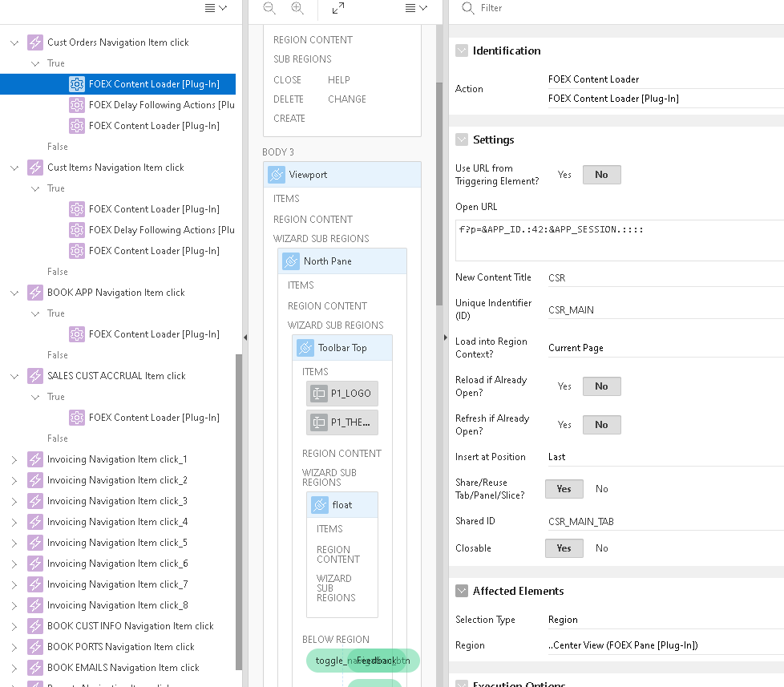This screenshot has height=687, width=784.
Task: Set Share/Reuse Tab/Panel/Slice to No
Action: pos(601,489)
